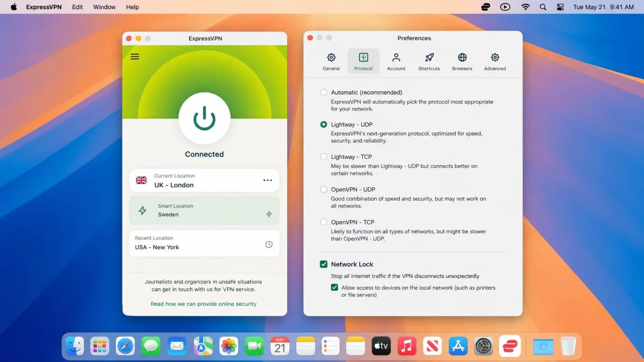The image size is (644, 362).
Task: Open the App Store from the Dock
Action: pos(458,346)
